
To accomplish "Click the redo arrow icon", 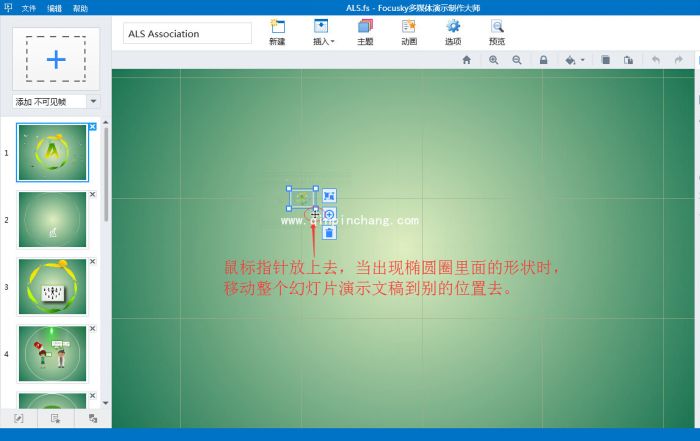I will (x=679, y=60).
